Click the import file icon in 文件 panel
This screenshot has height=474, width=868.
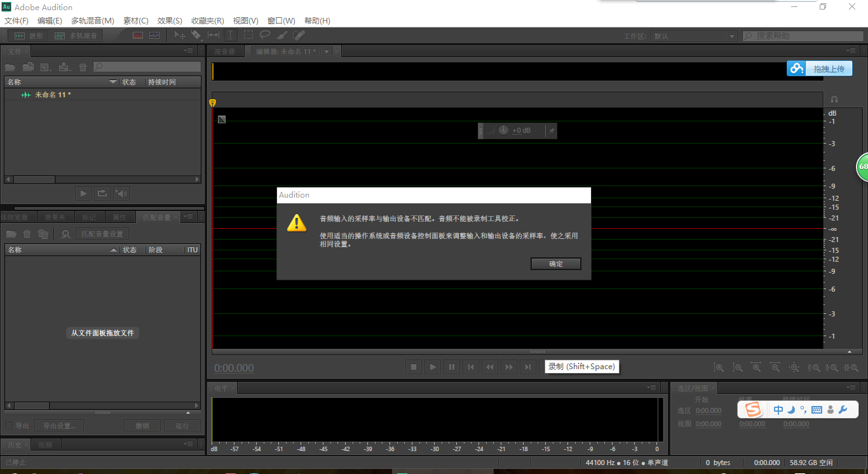point(28,67)
